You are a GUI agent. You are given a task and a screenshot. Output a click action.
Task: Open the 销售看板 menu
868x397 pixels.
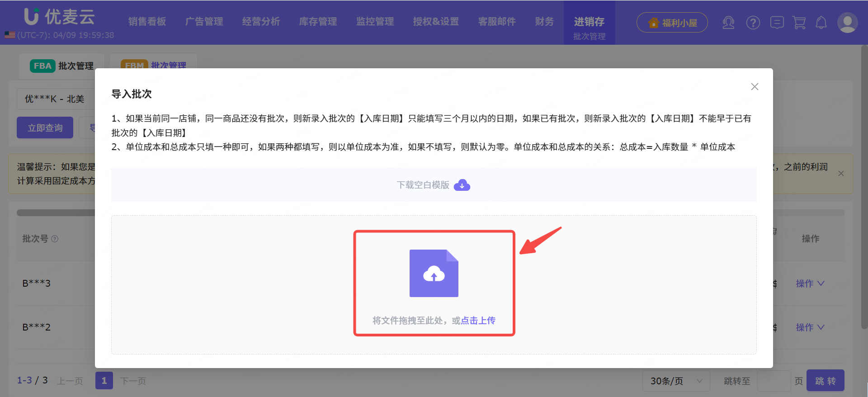tap(147, 22)
